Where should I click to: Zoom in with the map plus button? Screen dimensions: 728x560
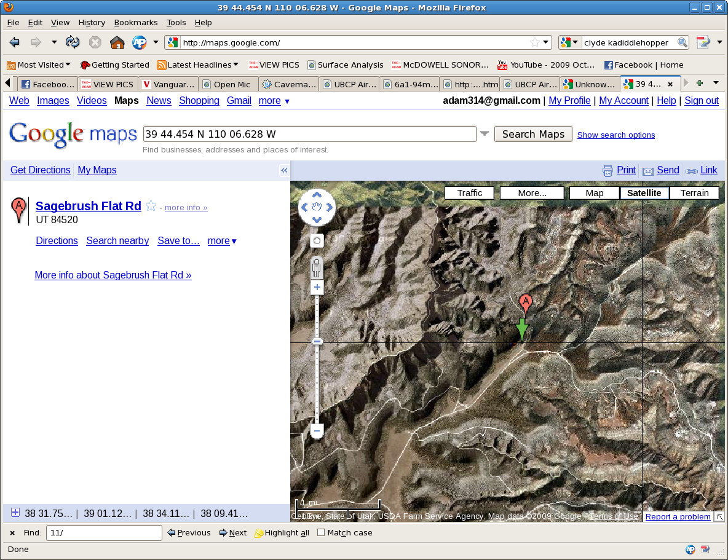coord(317,287)
